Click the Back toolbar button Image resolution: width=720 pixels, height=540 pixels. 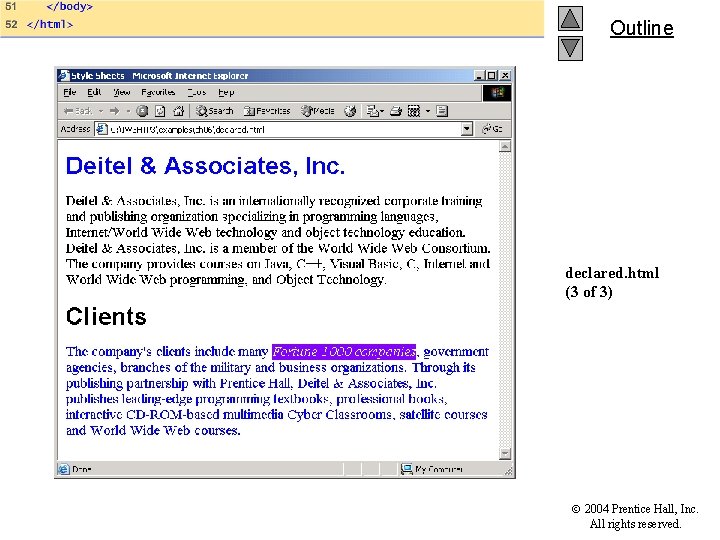pos(78,111)
